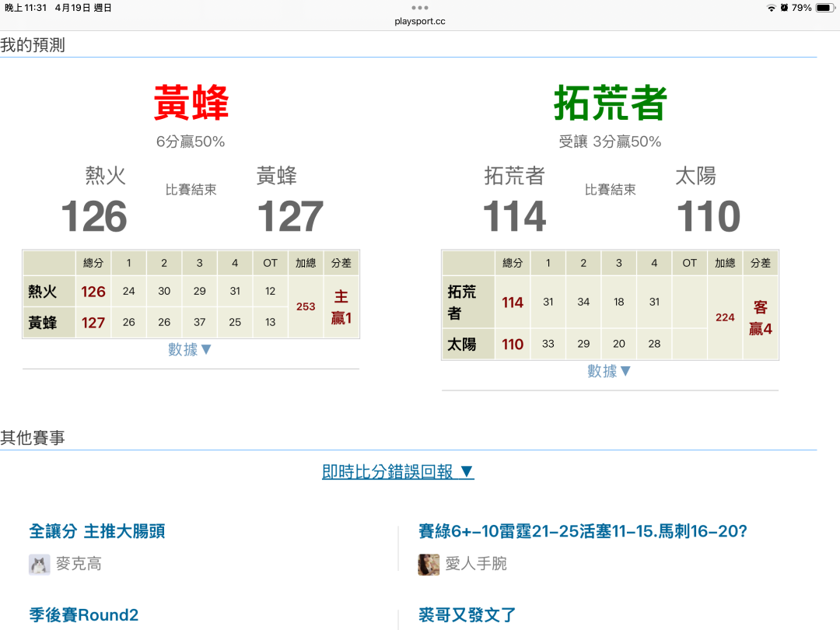The image size is (840, 630).
Task: Click the 其他賽事 section header
Action: click(x=33, y=438)
